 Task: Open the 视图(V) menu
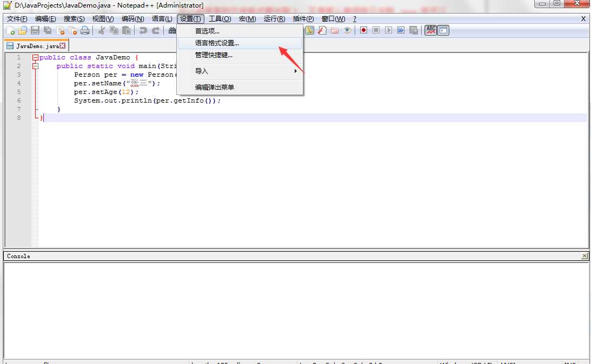point(103,19)
